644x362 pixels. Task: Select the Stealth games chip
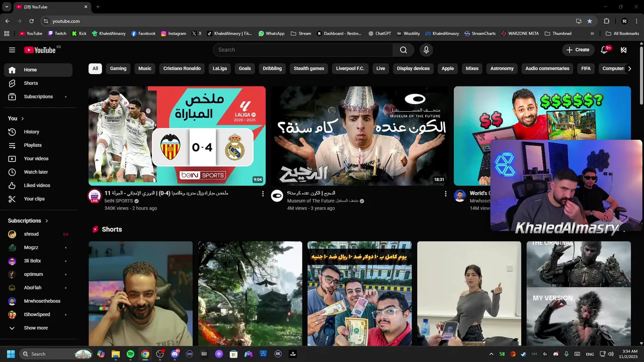tap(309, 69)
